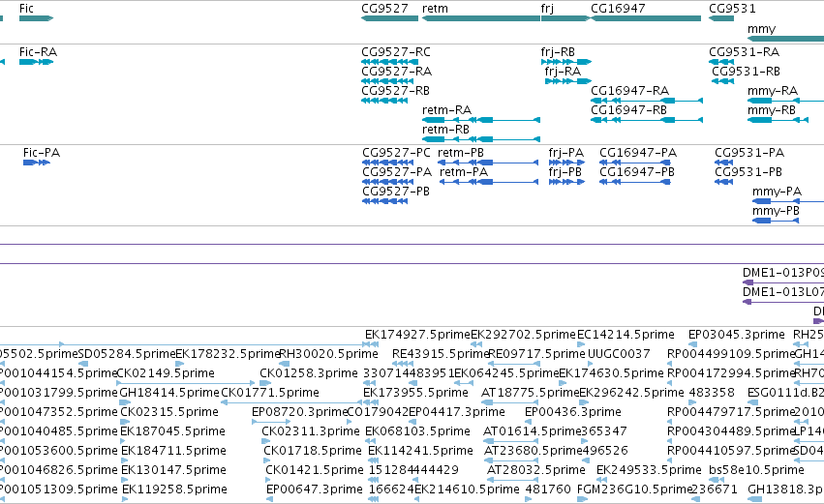Select transcript CG9527-RB

(x=384, y=101)
